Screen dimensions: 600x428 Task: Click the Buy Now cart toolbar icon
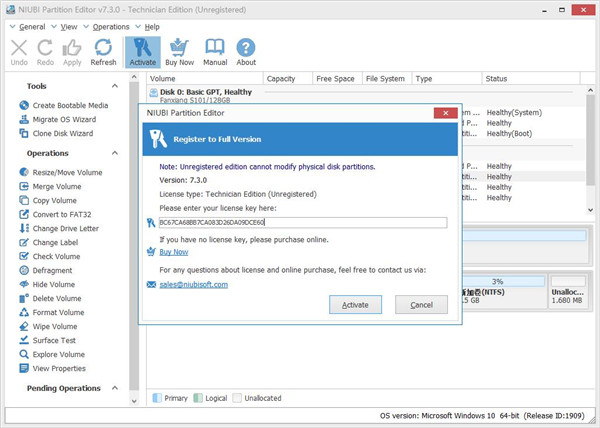click(x=181, y=52)
